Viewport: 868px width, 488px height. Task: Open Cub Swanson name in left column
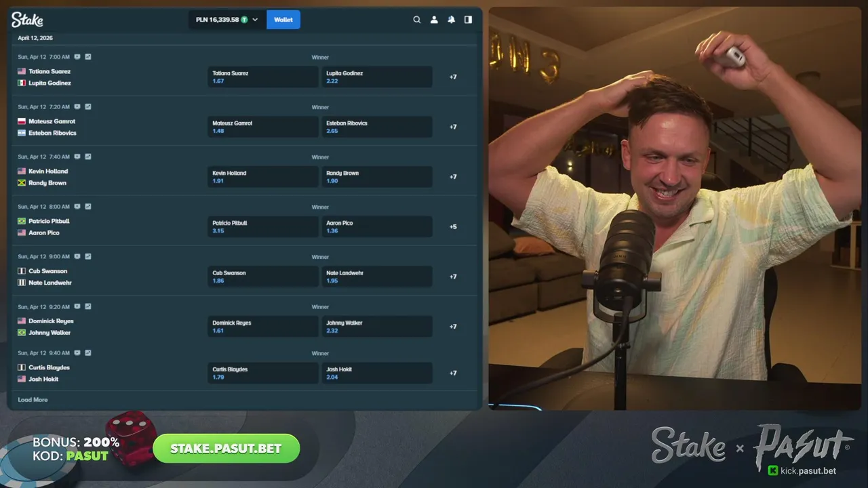click(x=48, y=271)
